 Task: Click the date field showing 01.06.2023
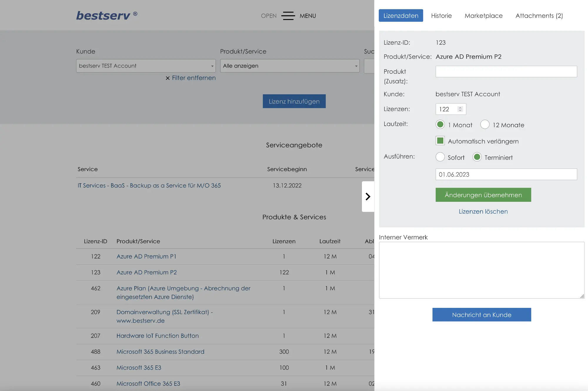(x=506, y=174)
